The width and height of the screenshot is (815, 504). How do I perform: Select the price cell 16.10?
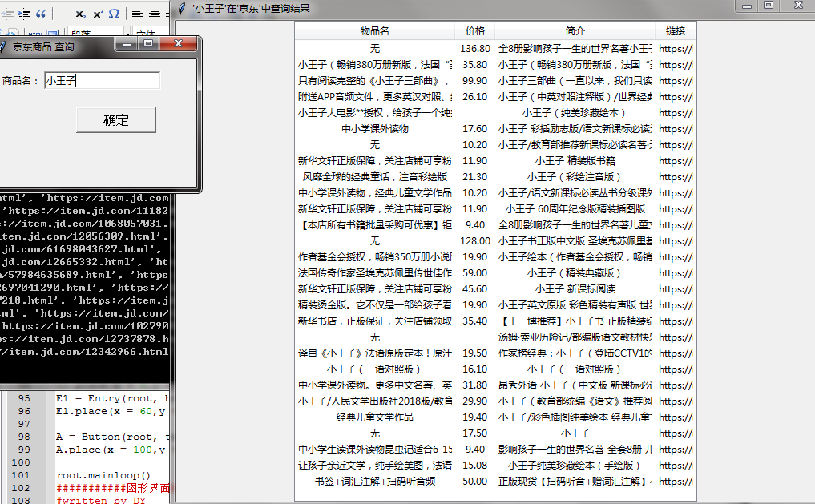coord(475,369)
